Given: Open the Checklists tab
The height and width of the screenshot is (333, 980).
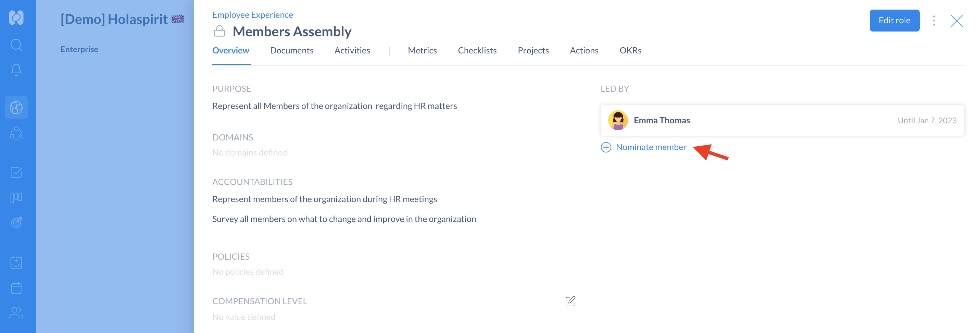Looking at the screenshot, I should (x=477, y=51).
